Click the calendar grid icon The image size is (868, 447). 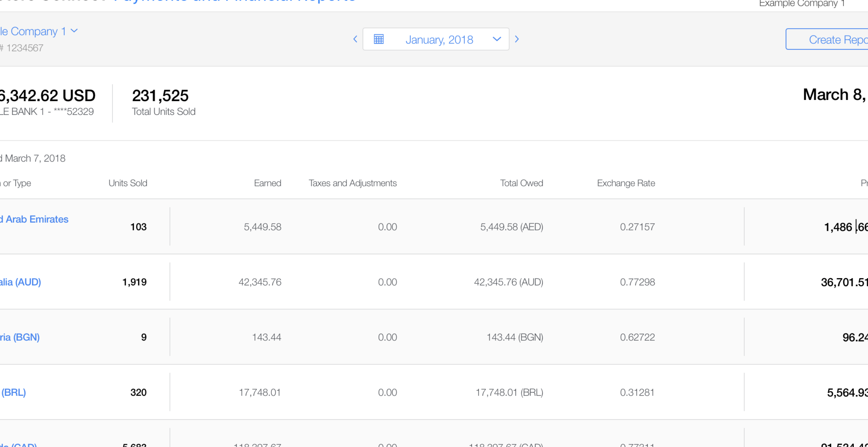379,39
